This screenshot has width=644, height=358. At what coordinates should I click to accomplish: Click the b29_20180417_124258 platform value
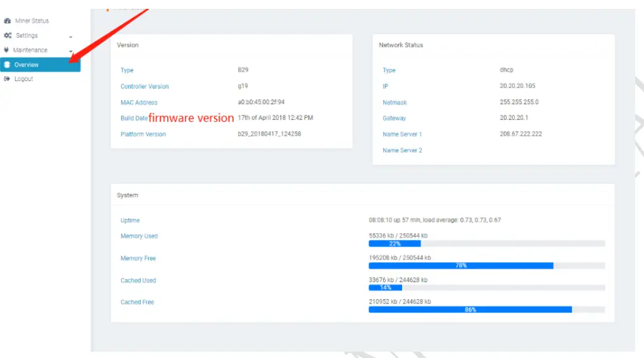[269, 134]
